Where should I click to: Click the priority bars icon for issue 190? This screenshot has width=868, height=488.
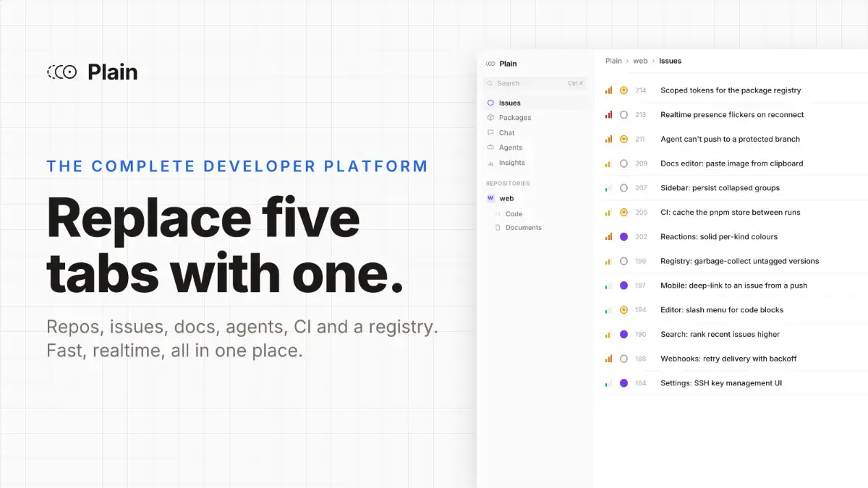(x=608, y=334)
